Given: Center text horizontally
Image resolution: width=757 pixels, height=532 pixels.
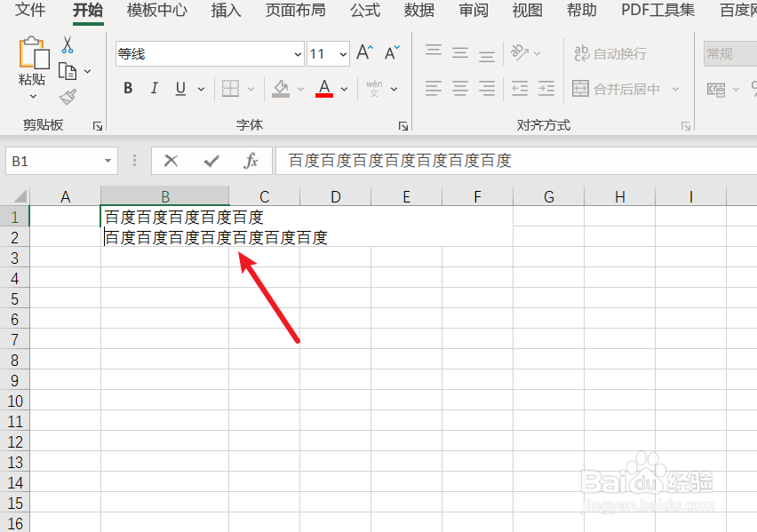Looking at the screenshot, I should 460,88.
